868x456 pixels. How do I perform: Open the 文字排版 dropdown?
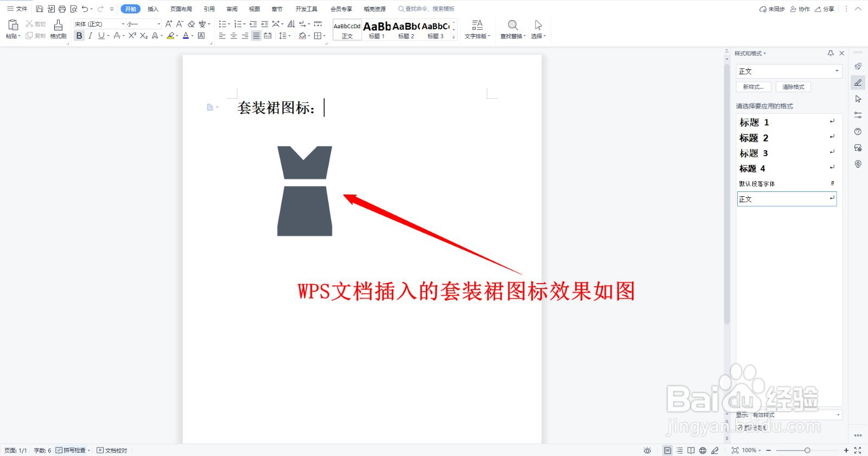pyautogui.click(x=477, y=29)
